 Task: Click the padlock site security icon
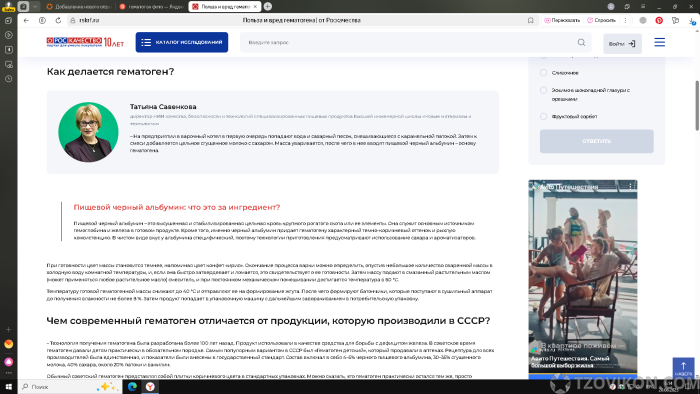[72, 21]
